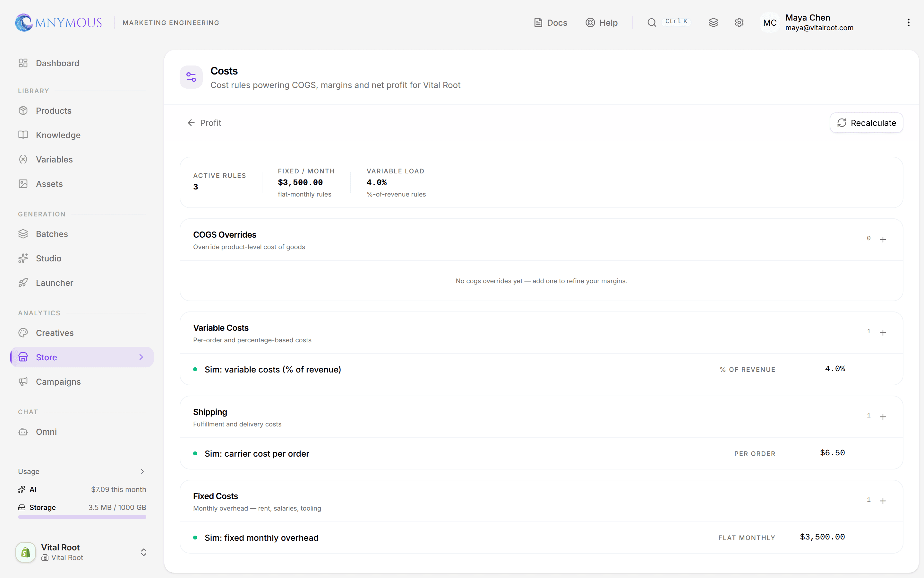The width and height of the screenshot is (924, 578).
Task: Open the Vital Root workspace switcher chevrons
Action: (143, 552)
